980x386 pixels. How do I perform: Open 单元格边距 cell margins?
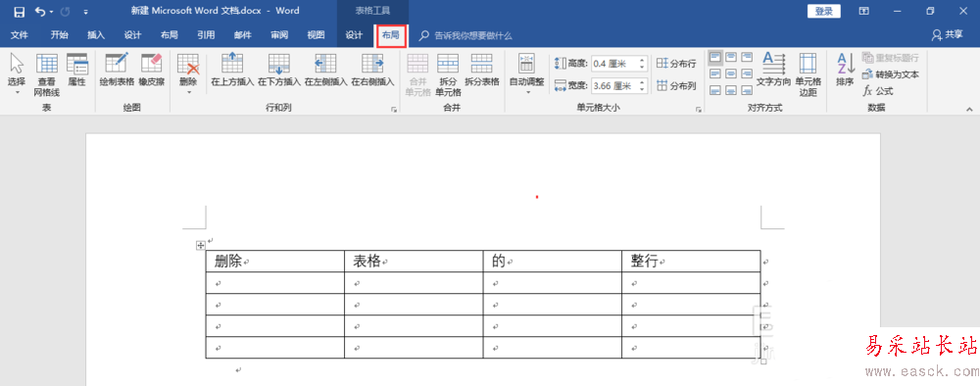tap(808, 74)
